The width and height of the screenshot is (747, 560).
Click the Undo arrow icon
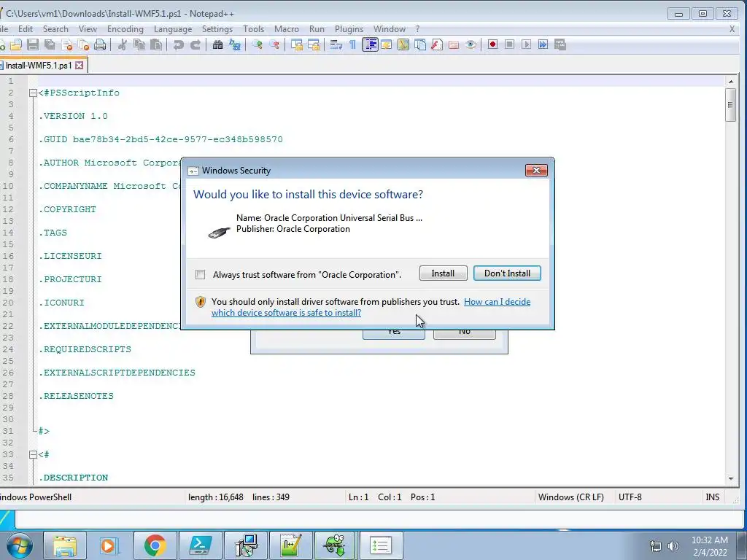178,44
